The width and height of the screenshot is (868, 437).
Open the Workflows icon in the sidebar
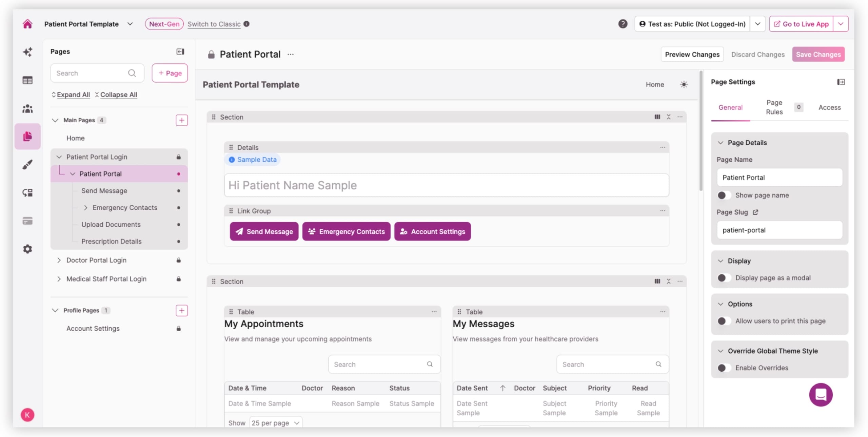coord(27,192)
